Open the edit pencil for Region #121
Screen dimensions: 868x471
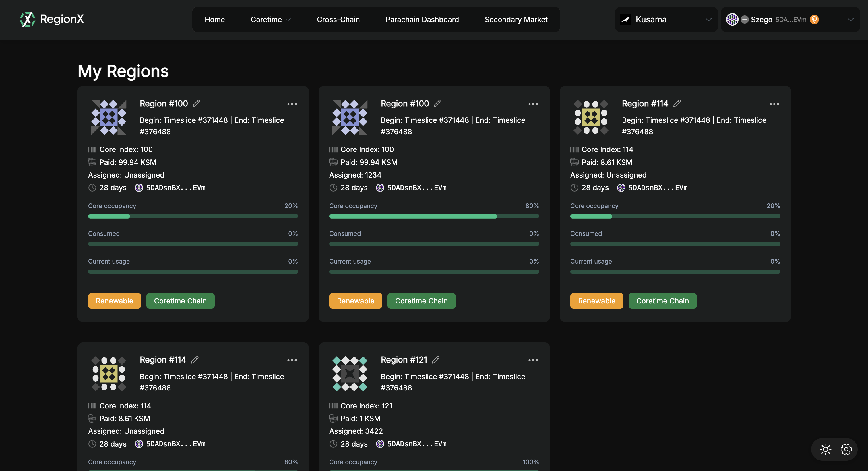(436, 360)
